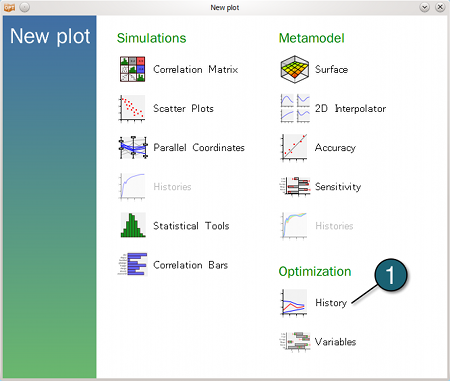Click the Metamodel section heading
Screen dimensions: 450x381
(x=311, y=38)
